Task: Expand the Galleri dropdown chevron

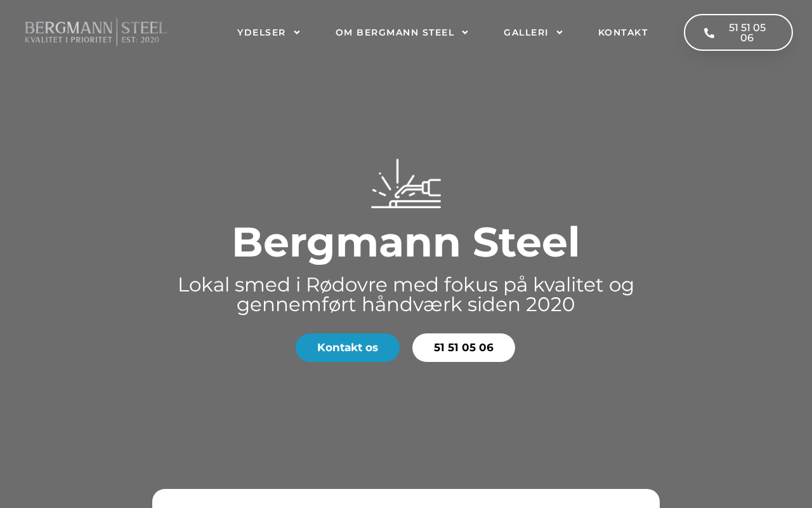Action: [560, 32]
